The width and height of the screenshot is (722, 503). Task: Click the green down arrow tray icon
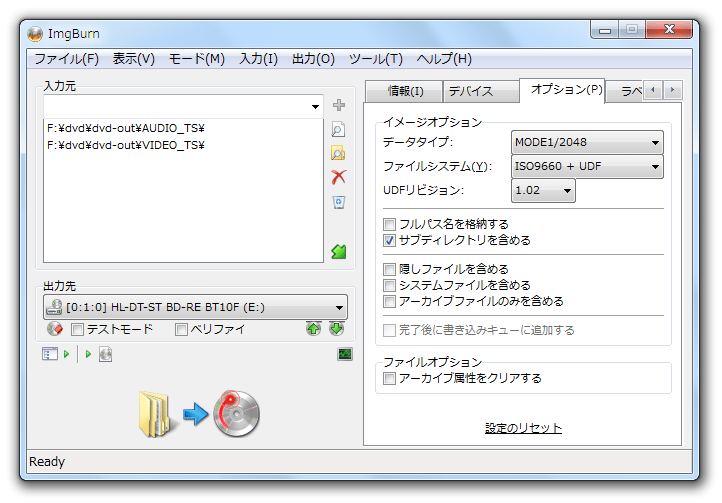pyautogui.click(x=337, y=328)
